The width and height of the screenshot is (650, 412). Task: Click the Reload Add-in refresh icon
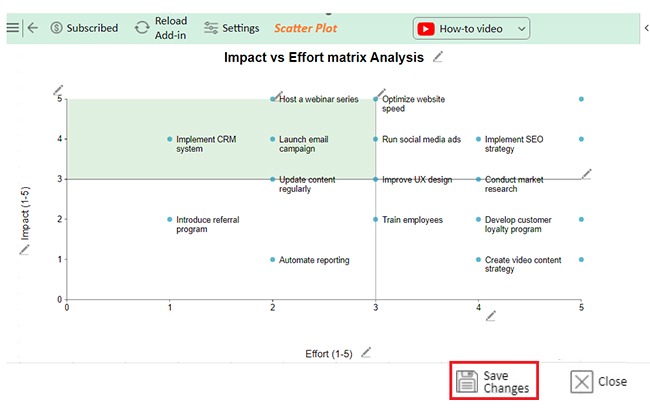pos(142,28)
